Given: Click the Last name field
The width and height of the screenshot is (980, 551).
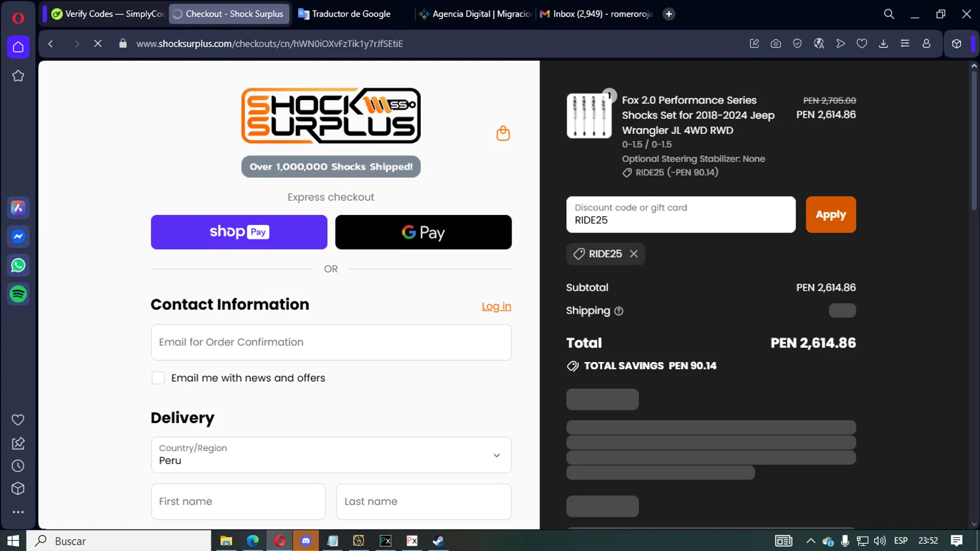Looking at the screenshot, I should 424,501.
